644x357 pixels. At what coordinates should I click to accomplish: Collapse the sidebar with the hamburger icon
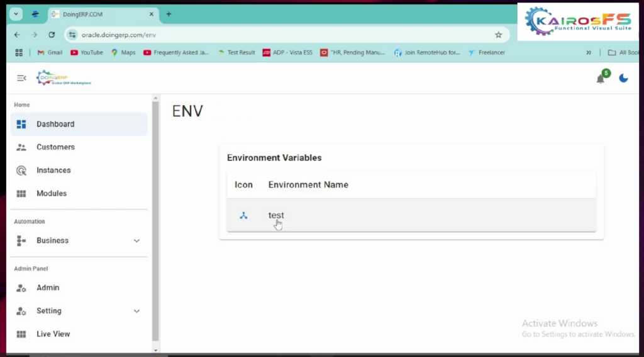(x=21, y=78)
